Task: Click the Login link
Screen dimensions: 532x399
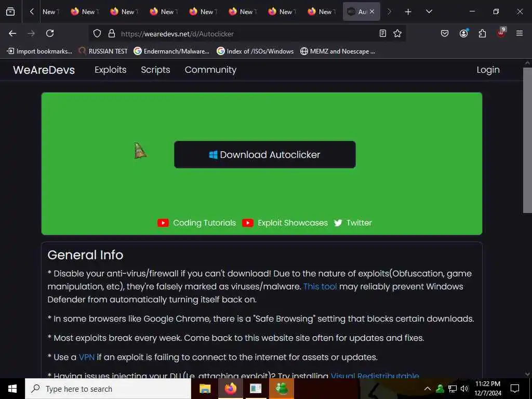Action: pyautogui.click(x=488, y=70)
